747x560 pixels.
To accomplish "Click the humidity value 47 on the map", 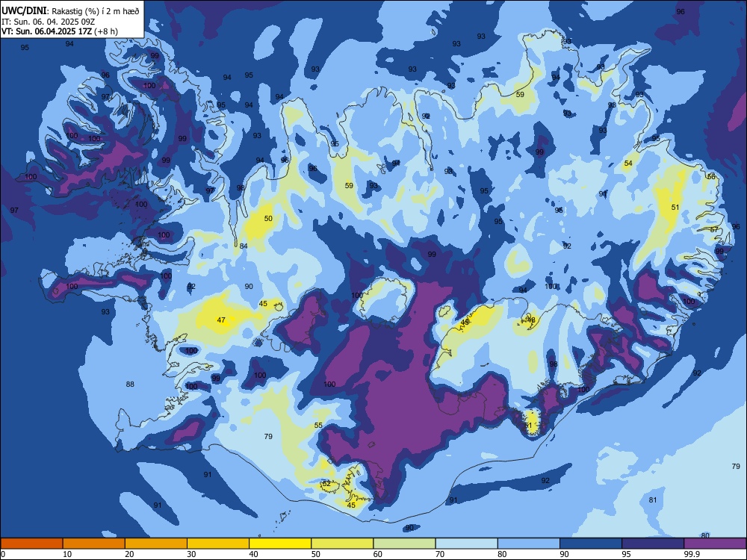I will pyautogui.click(x=221, y=320).
